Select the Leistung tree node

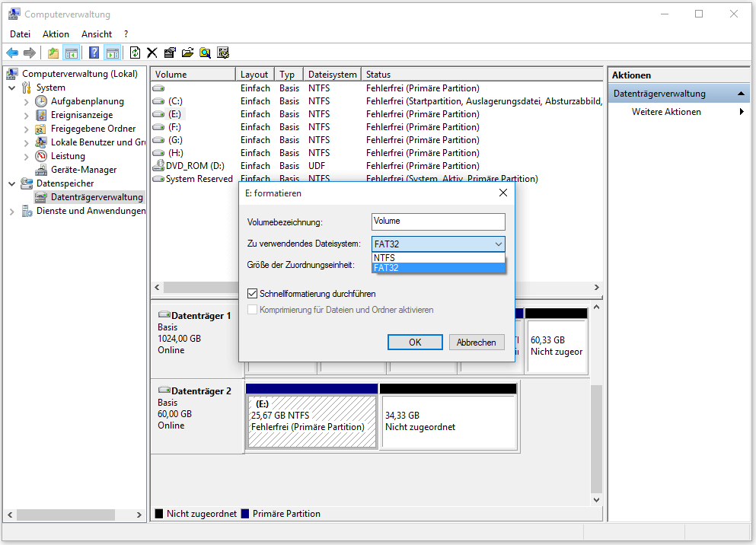pos(68,156)
